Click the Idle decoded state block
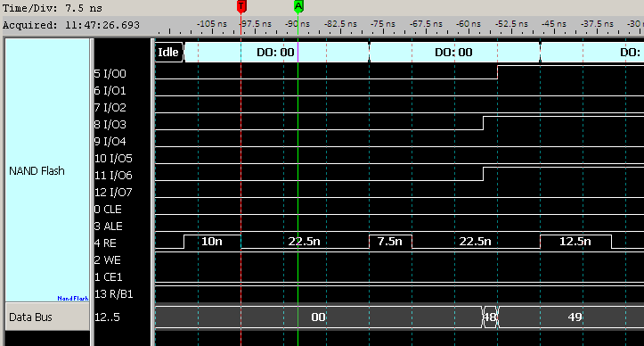Image resolution: width=644 pixels, height=346 pixels. coord(169,53)
